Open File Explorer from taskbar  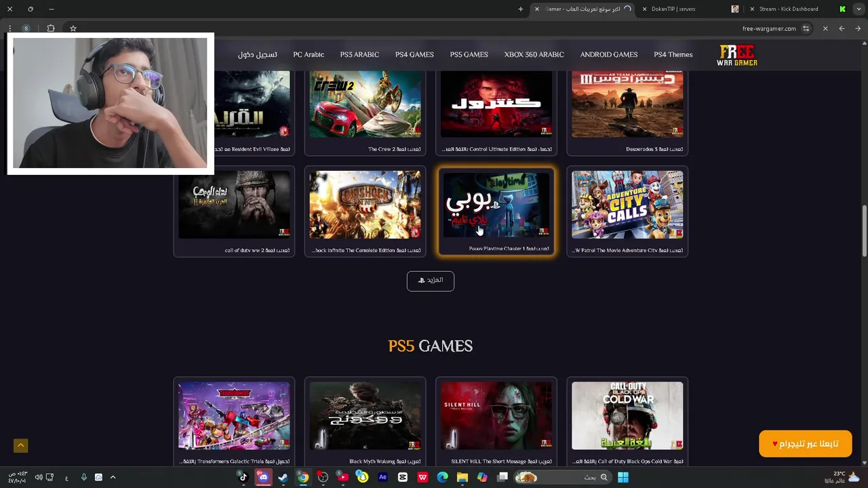tap(462, 477)
